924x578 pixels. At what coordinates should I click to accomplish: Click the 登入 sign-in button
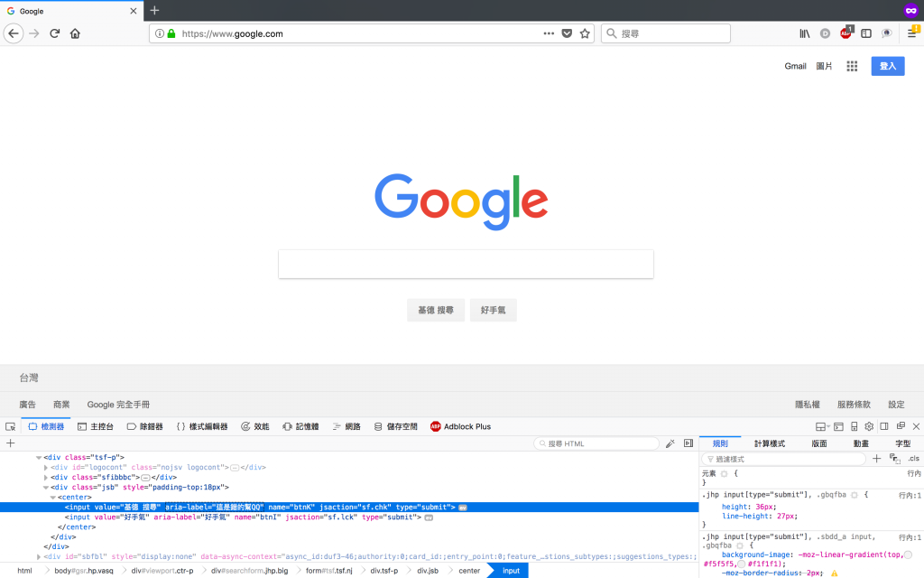[888, 66]
